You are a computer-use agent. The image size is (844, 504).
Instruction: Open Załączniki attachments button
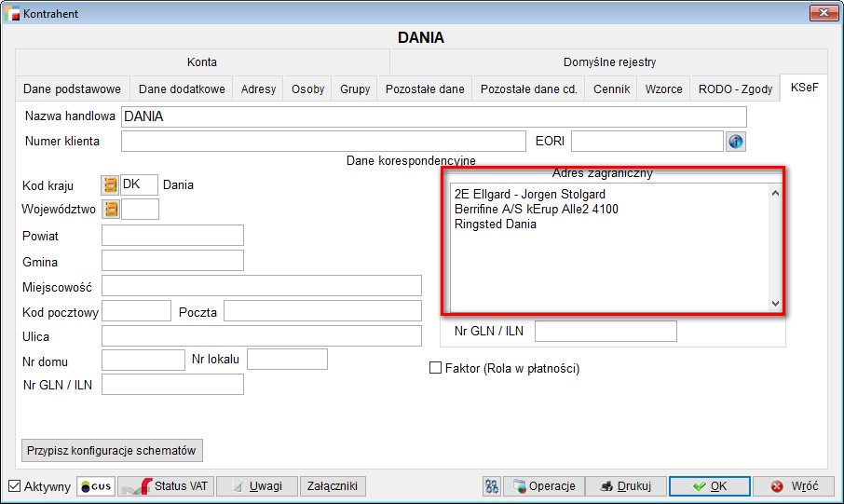[x=333, y=486]
